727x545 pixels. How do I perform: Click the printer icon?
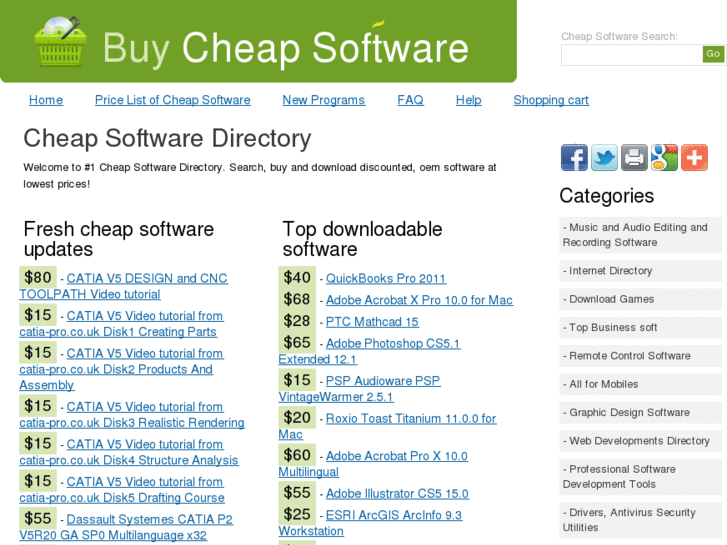point(634,158)
